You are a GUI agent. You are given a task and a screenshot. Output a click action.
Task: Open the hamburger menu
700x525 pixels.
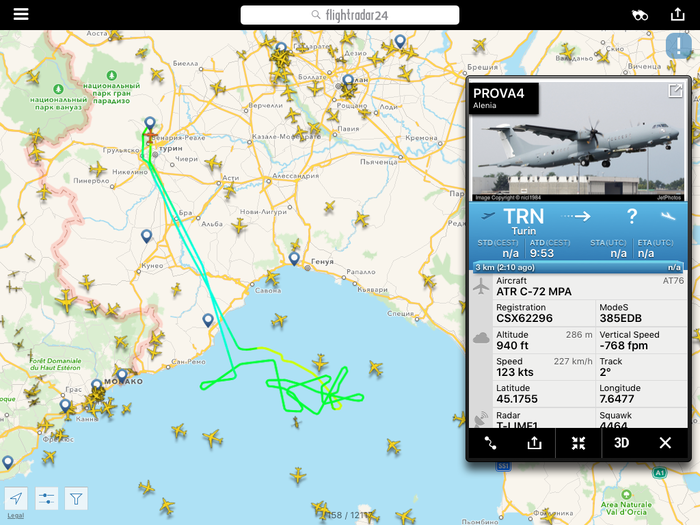(21, 14)
